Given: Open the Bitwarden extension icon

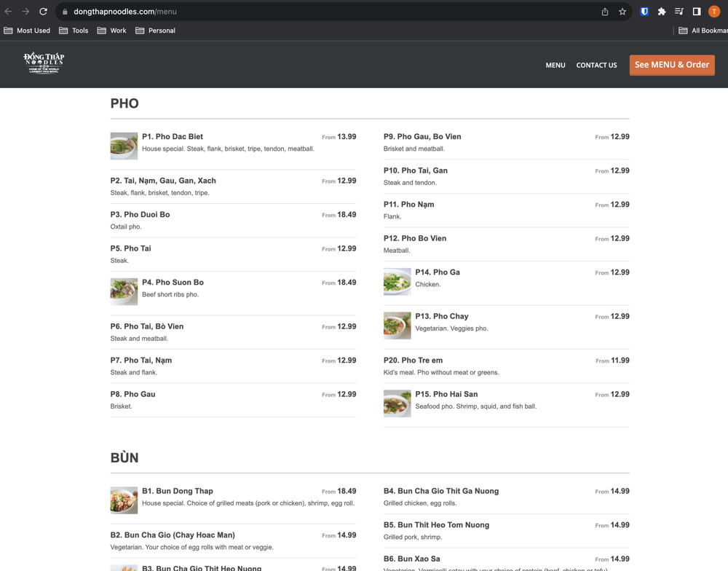Looking at the screenshot, I should (644, 12).
